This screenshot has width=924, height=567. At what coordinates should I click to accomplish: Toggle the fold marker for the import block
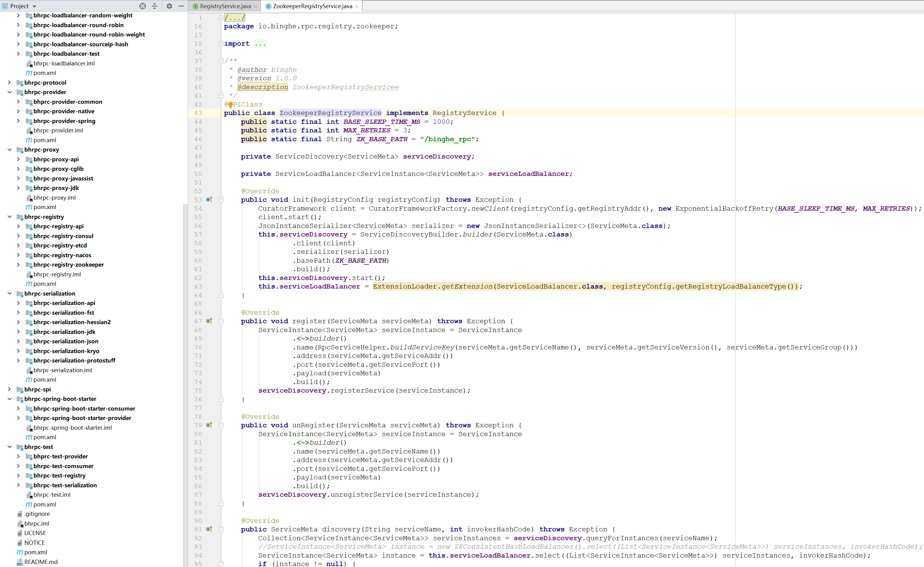point(221,44)
